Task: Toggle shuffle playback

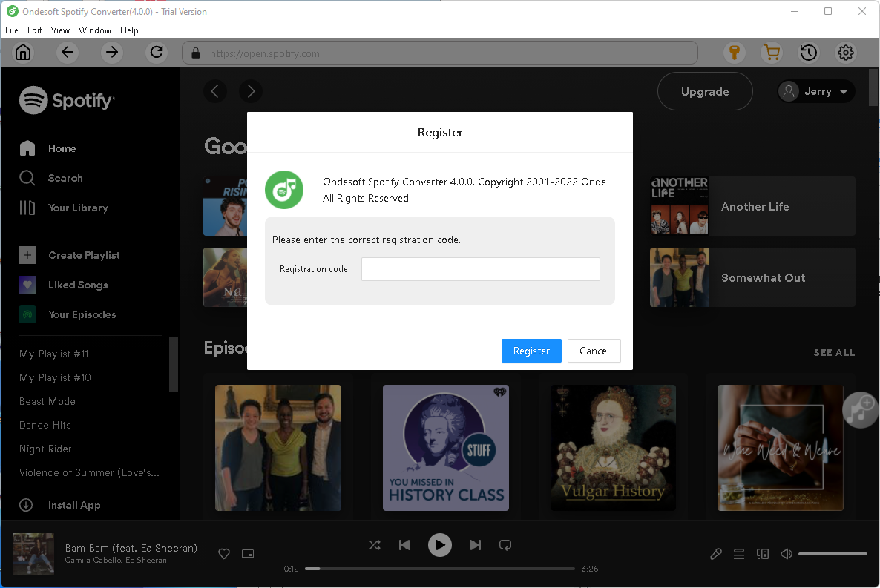Action: (375, 545)
